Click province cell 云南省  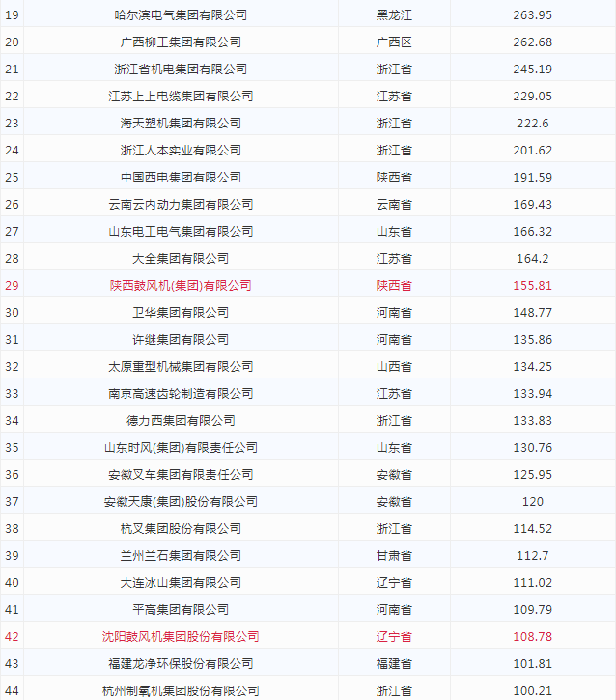[x=394, y=204]
